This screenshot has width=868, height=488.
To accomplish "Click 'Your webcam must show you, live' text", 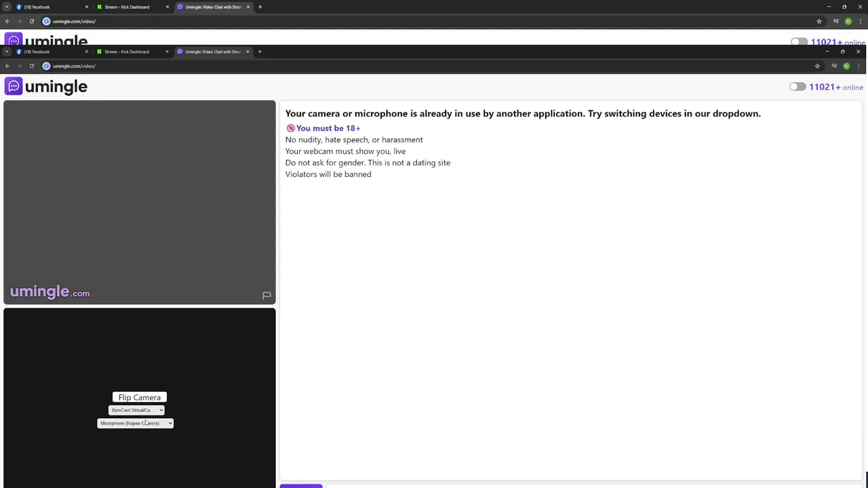I will pyautogui.click(x=345, y=151).
